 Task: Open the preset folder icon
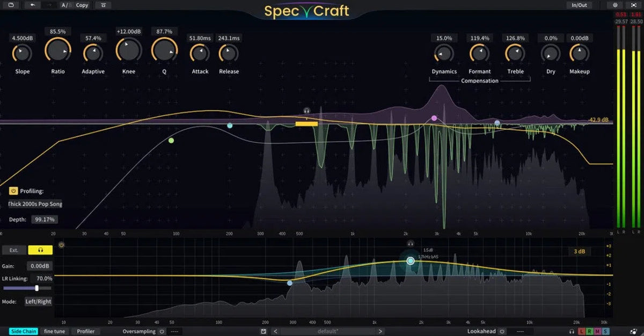click(x=11, y=5)
